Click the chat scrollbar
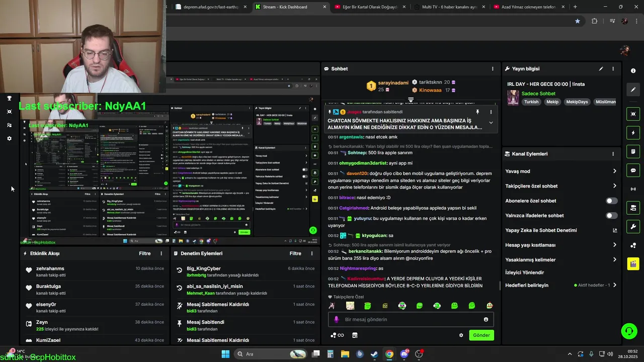 tap(499, 285)
